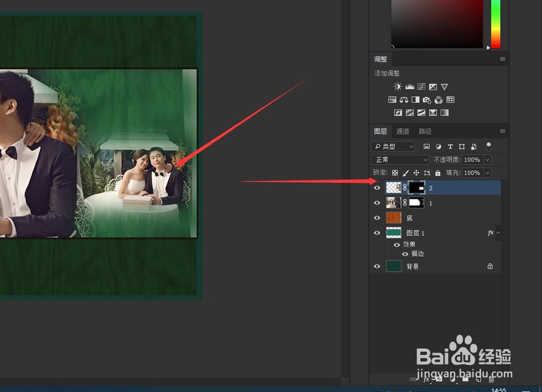This screenshot has width=542, height=392.
Task: Filter layers by shape layers
Action: coord(462,146)
